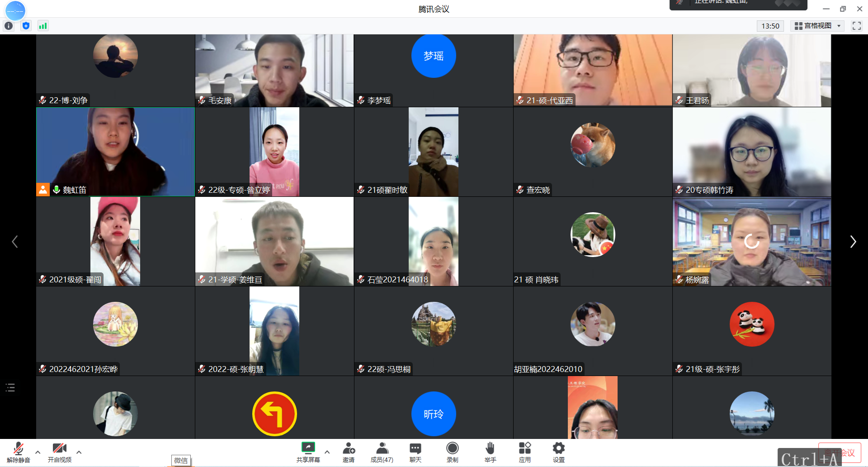868x467 pixels.
Task: Unmute the microphone
Action: [x=19, y=452]
